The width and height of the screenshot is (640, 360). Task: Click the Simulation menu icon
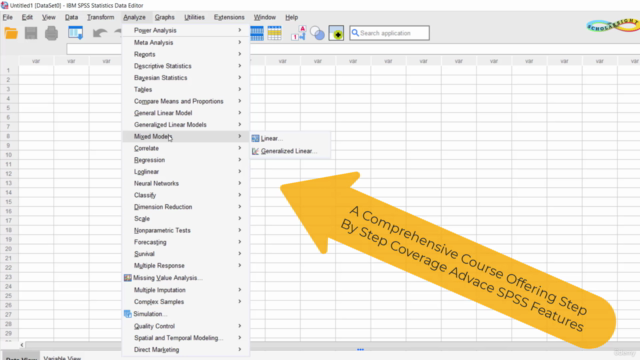(x=128, y=314)
